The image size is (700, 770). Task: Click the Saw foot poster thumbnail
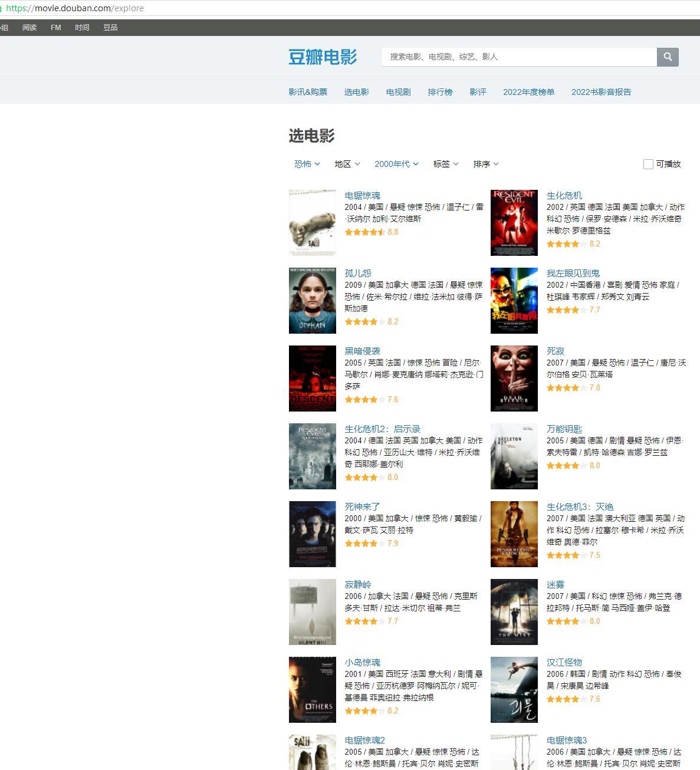point(313,223)
